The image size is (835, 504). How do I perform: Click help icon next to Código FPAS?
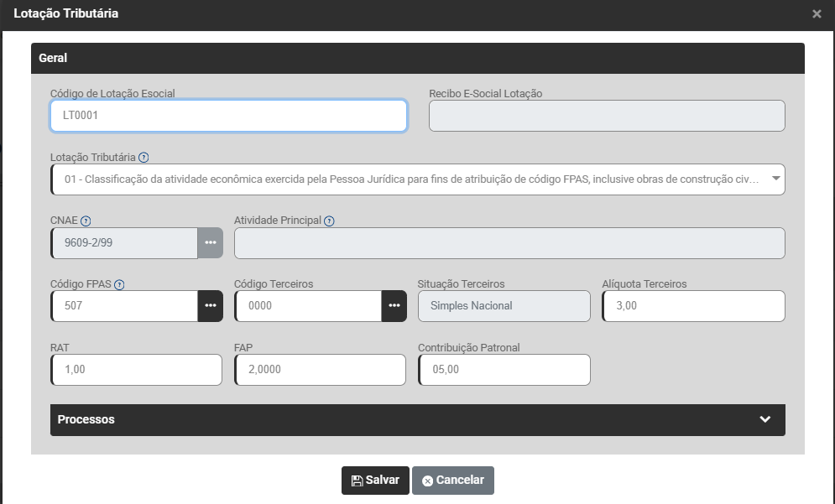[x=118, y=284]
